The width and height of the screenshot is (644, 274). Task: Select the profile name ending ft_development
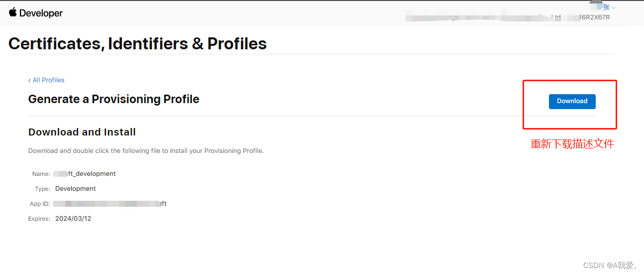pyautogui.click(x=85, y=174)
